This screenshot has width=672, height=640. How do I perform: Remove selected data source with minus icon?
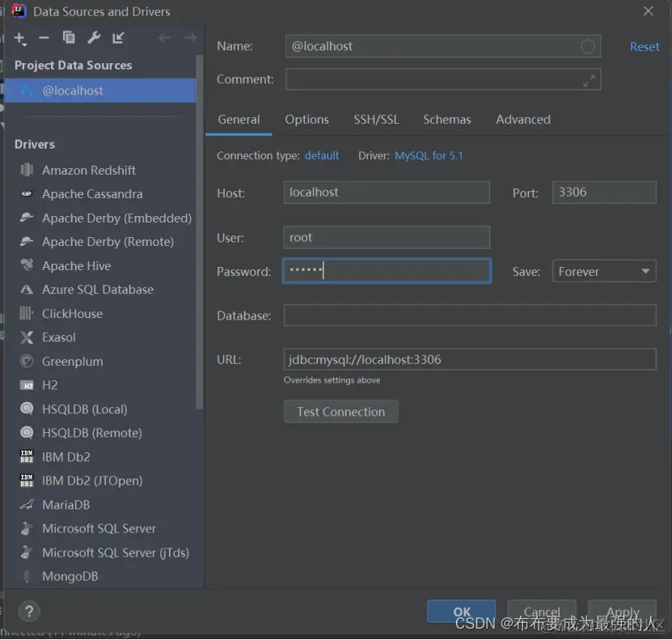(x=44, y=38)
